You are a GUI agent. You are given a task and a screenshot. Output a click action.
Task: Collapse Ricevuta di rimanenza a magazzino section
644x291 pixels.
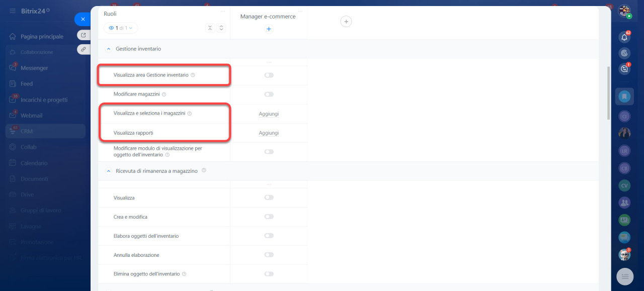pyautogui.click(x=108, y=171)
